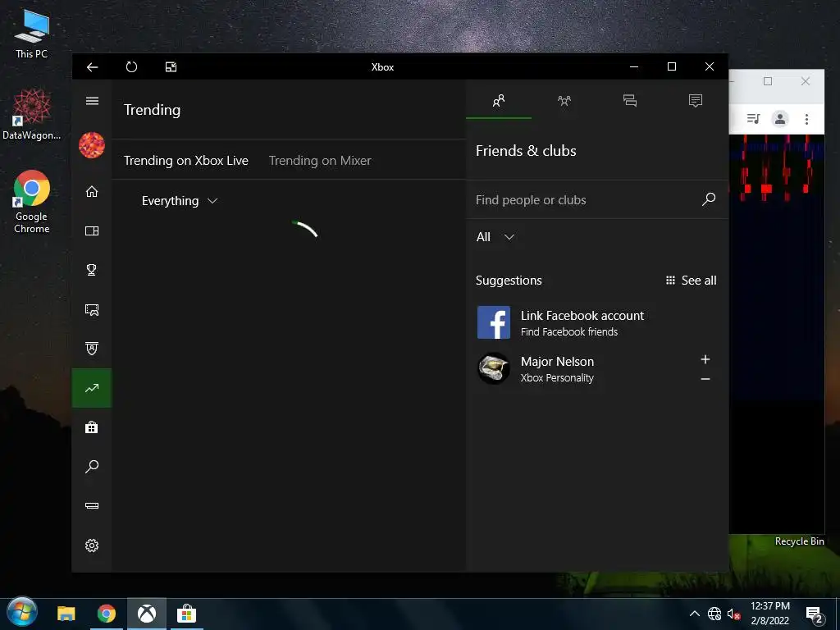Open the Xbox compact overlay mode icon
840x630 pixels.
(171, 67)
